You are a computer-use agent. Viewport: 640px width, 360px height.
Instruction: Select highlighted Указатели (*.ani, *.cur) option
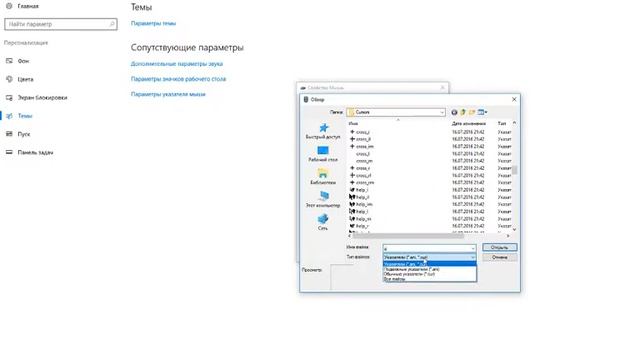(x=429, y=264)
